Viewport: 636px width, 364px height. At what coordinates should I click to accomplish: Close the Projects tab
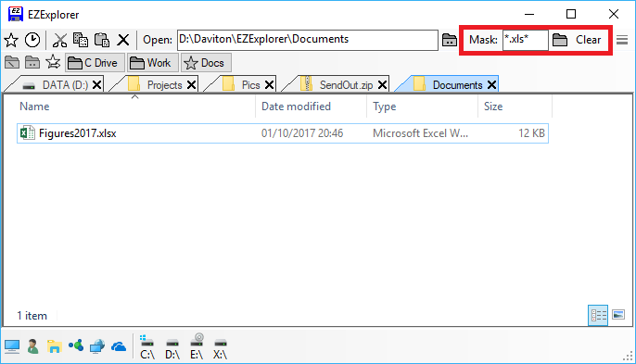coord(191,84)
